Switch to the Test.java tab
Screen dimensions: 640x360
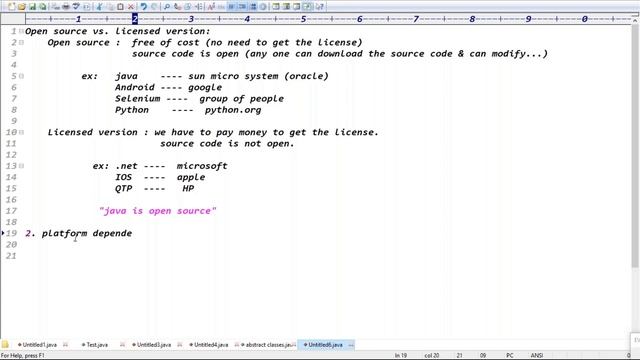pyautogui.click(x=97, y=345)
